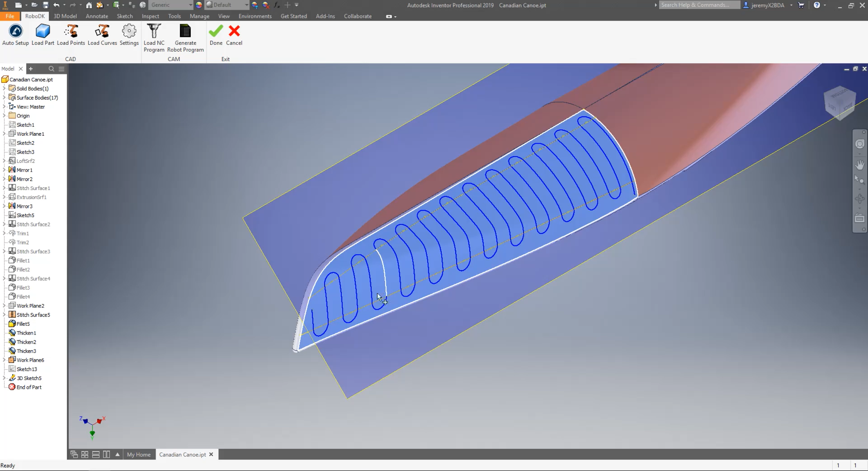This screenshot has width=868, height=471.
Task: Open the Default appearance dropdown
Action: click(x=246, y=5)
